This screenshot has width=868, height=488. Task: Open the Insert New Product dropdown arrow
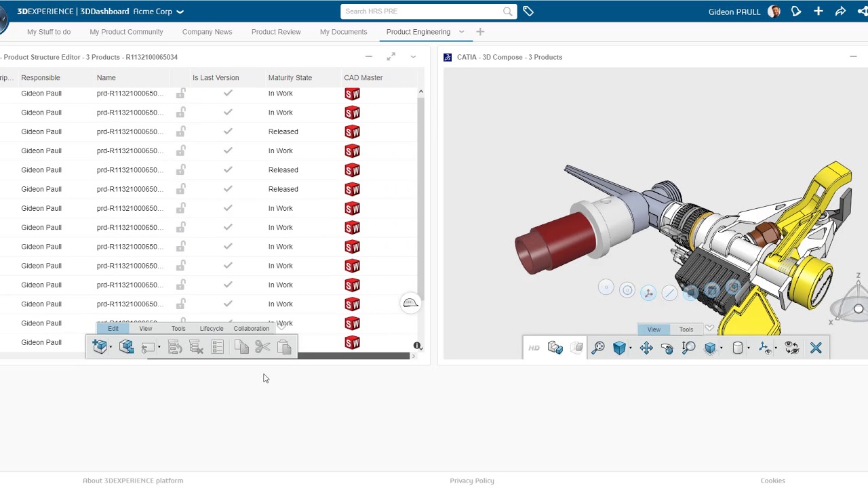click(x=111, y=348)
